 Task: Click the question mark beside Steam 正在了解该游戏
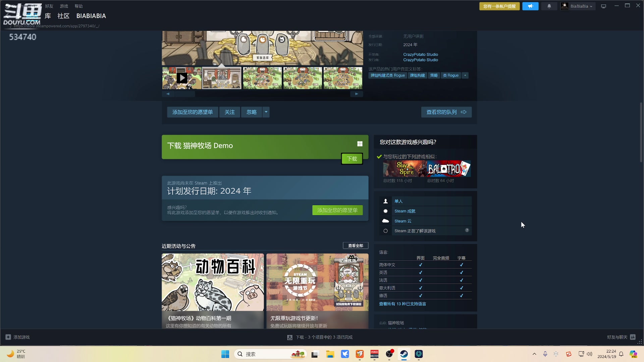click(x=467, y=230)
